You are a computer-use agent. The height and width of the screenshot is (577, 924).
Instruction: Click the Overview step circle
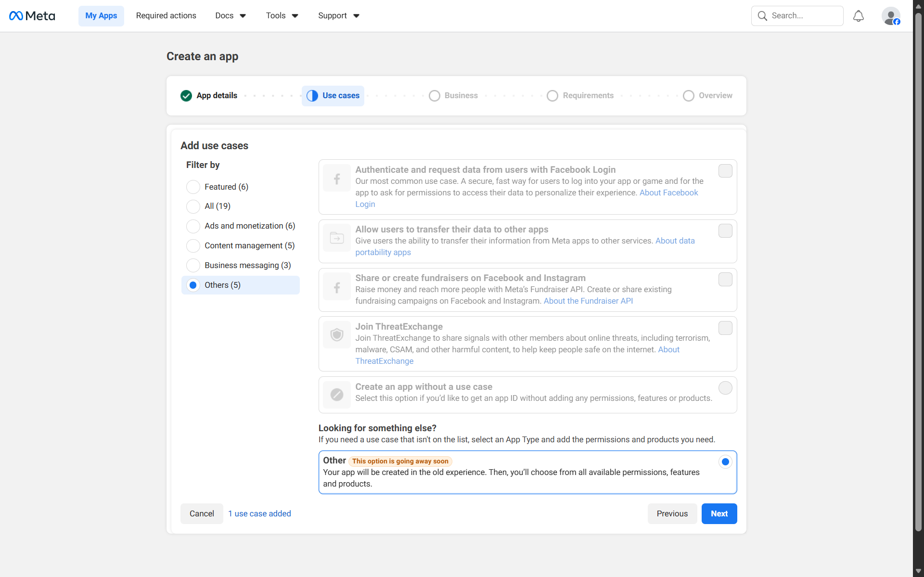point(689,96)
